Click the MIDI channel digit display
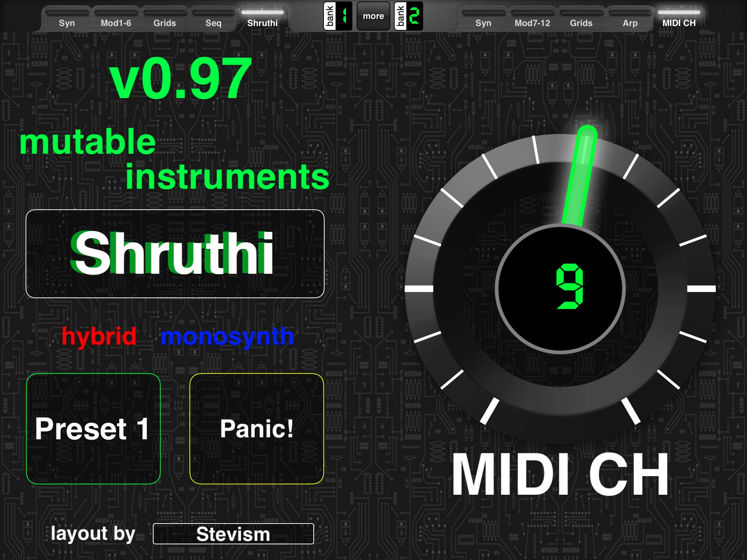Image resolution: width=747 pixels, height=560 pixels. (560, 288)
